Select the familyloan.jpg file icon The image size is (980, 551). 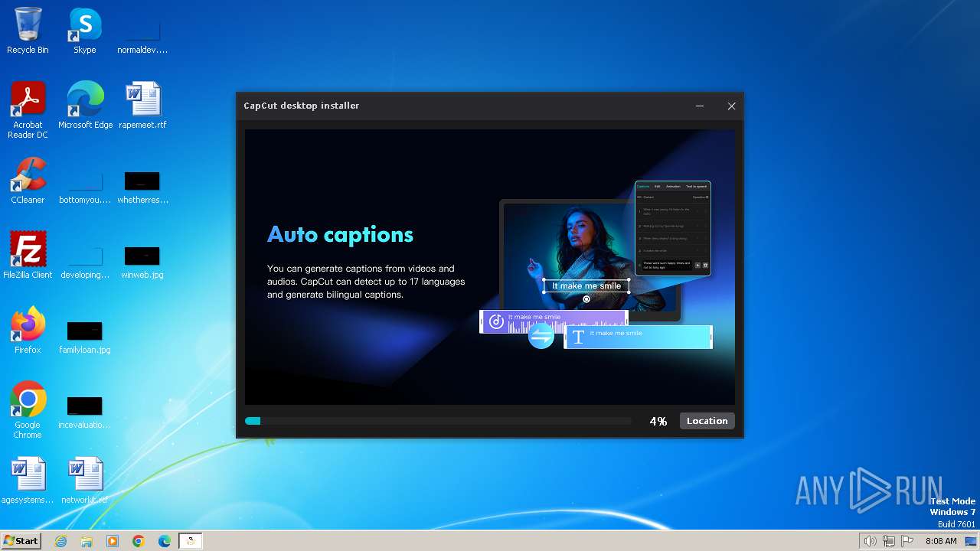tap(85, 335)
